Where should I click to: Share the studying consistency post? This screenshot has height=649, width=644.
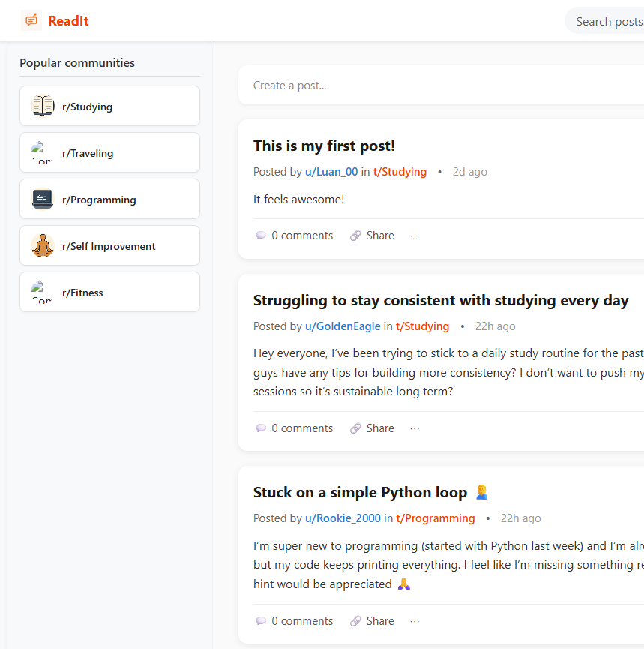(372, 428)
